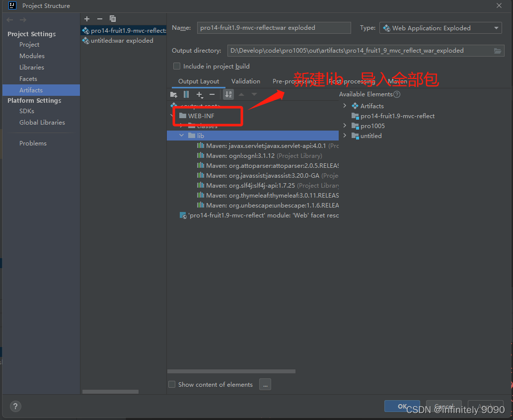
Task: Select pro14-fruit1.9-mvc-reflect artifact in list
Action: point(124,31)
